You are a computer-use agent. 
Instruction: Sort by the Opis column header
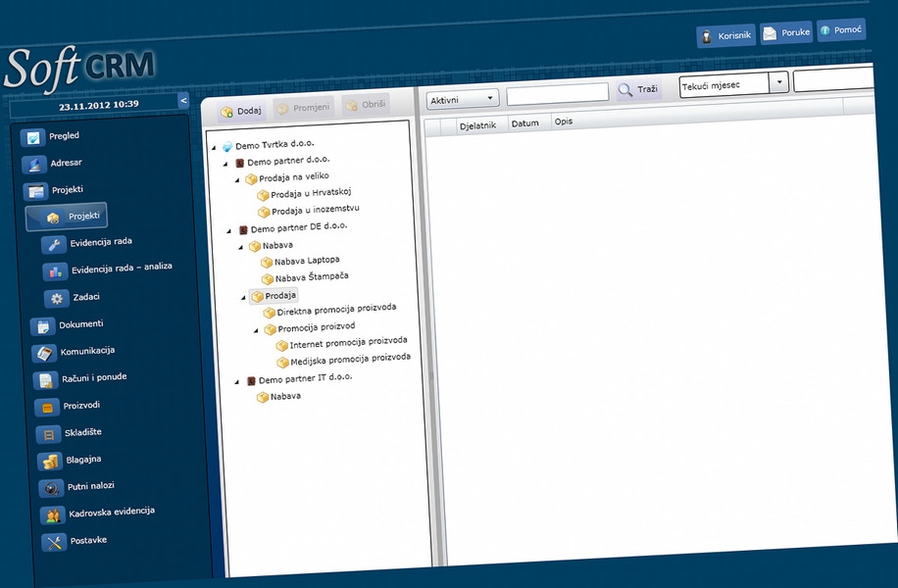[x=564, y=122]
